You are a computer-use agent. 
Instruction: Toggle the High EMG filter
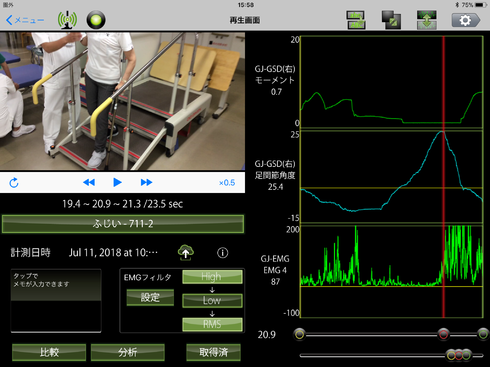(x=212, y=277)
